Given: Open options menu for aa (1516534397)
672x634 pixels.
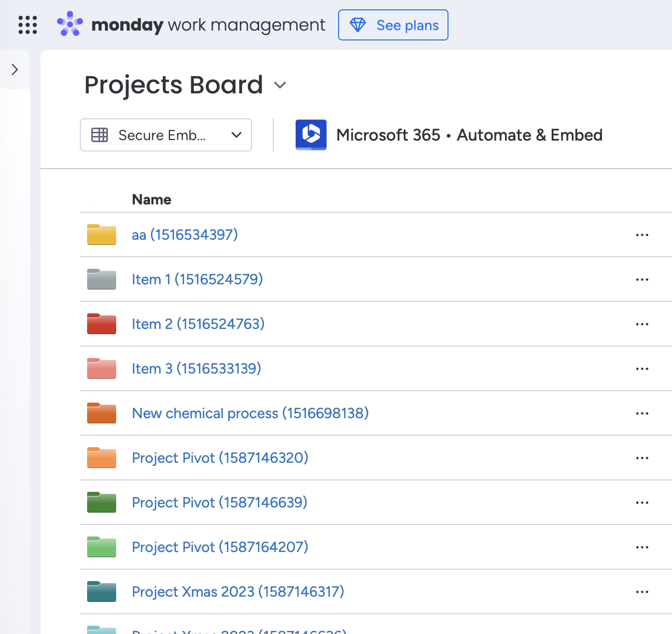Looking at the screenshot, I should point(642,235).
